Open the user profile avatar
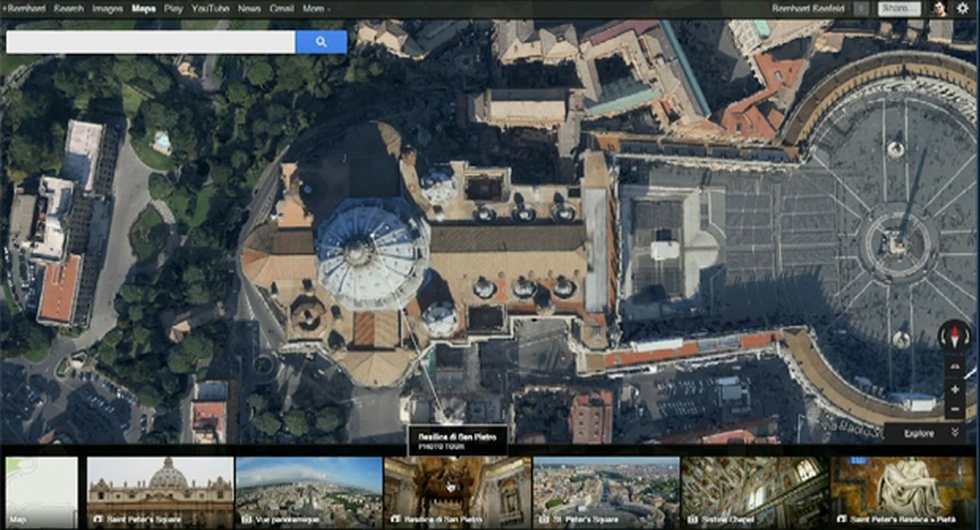 tap(939, 9)
